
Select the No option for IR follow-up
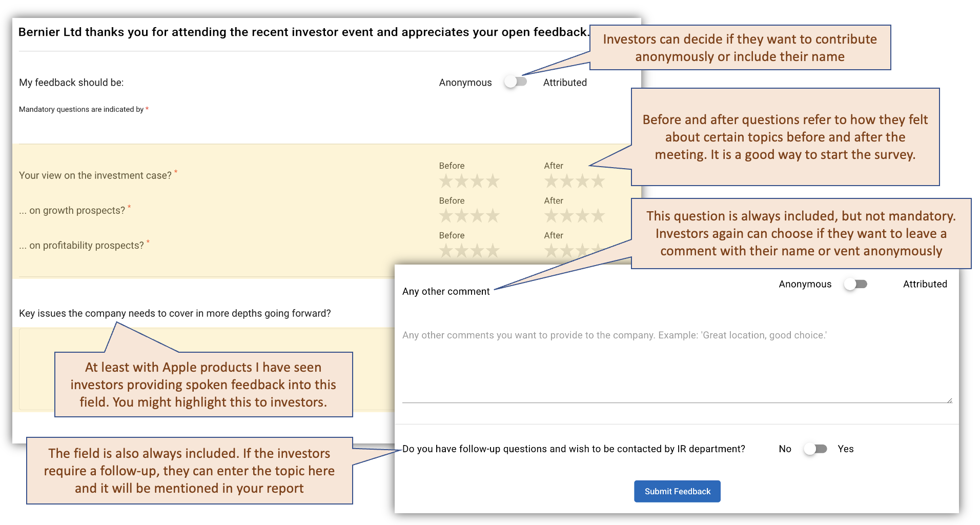coord(785,449)
